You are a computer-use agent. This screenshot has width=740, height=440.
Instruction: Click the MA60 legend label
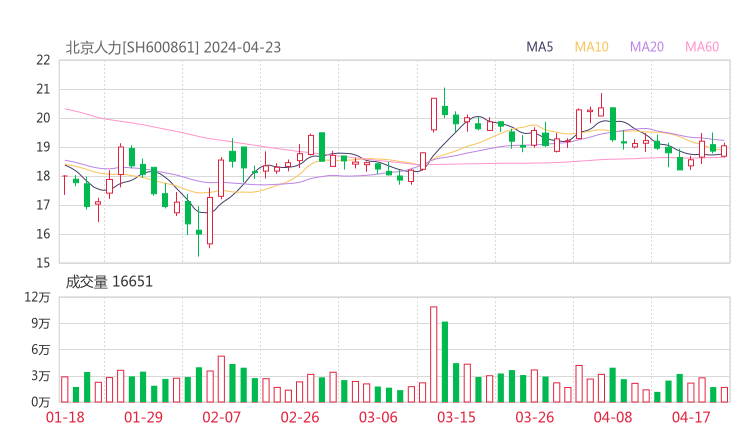pos(702,47)
